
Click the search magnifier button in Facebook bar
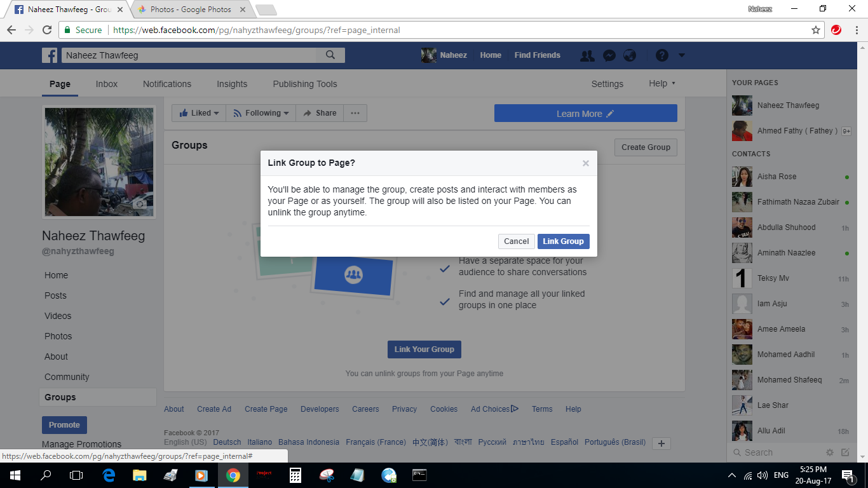pyautogui.click(x=330, y=55)
